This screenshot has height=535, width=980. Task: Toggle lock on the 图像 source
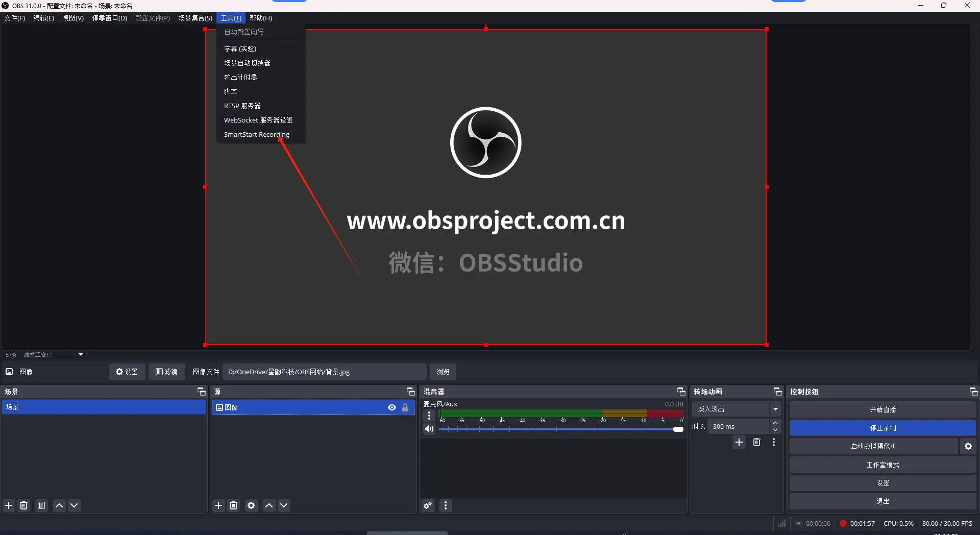click(x=405, y=407)
